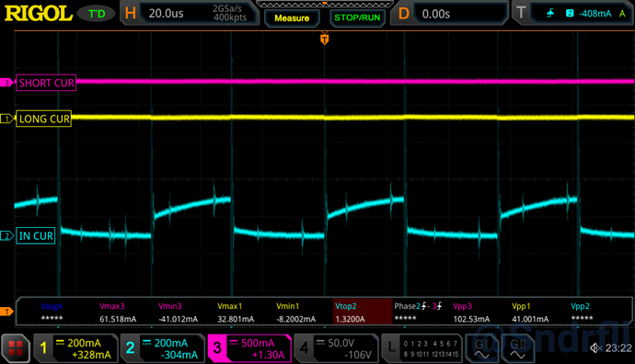
Task: Click the T'D trigger status indicator
Action: [97, 14]
